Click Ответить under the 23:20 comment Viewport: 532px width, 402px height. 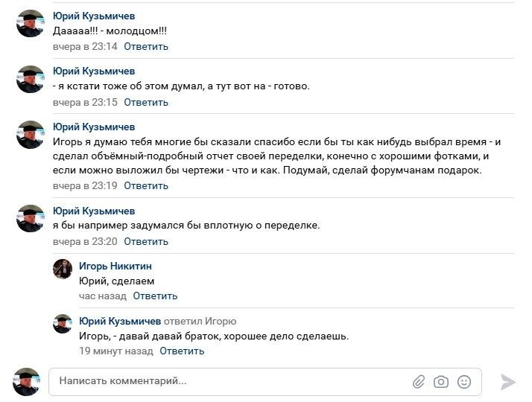tap(146, 241)
